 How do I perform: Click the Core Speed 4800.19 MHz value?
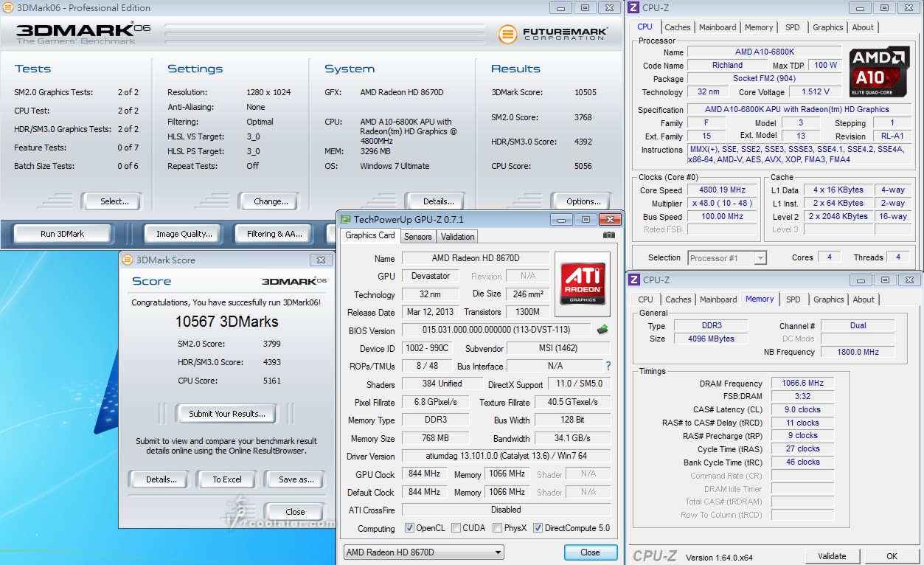click(x=722, y=190)
